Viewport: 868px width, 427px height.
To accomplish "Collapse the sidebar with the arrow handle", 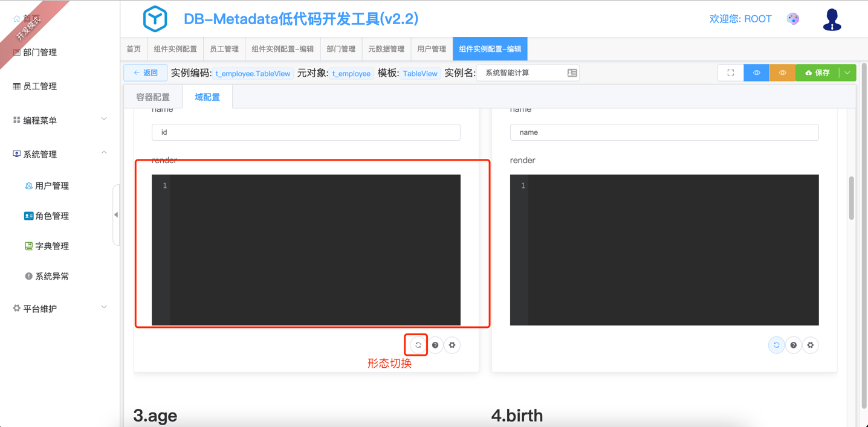I will point(116,215).
